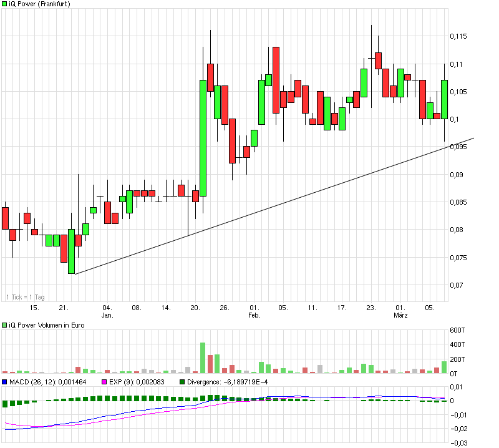Click the 0,085 price axis label
The height and width of the screenshot is (448, 499).
(x=458, y=202)
